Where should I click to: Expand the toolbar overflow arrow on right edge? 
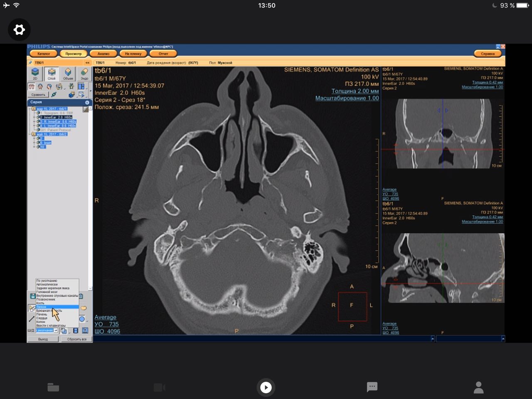coord(91,91)
